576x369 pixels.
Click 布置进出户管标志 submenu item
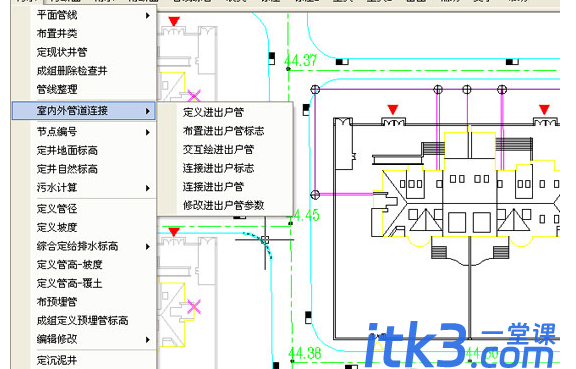[225, 131]
